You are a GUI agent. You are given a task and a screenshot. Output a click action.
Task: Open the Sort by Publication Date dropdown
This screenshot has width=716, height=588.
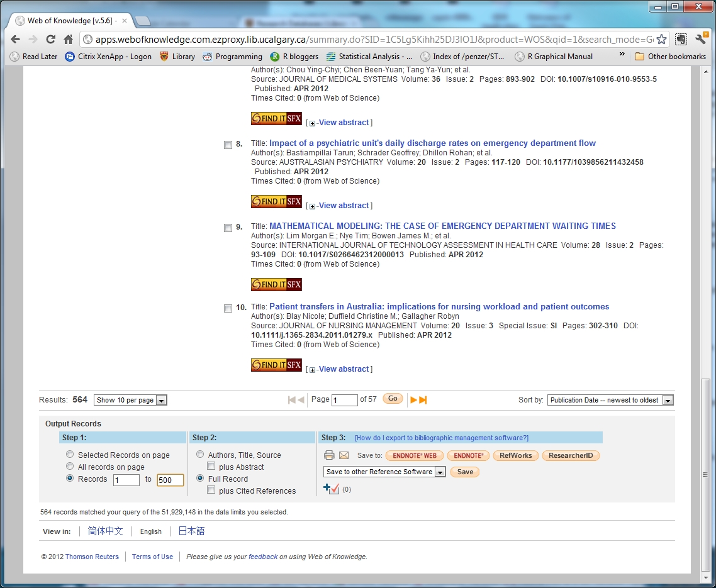(x=610, y=400)
